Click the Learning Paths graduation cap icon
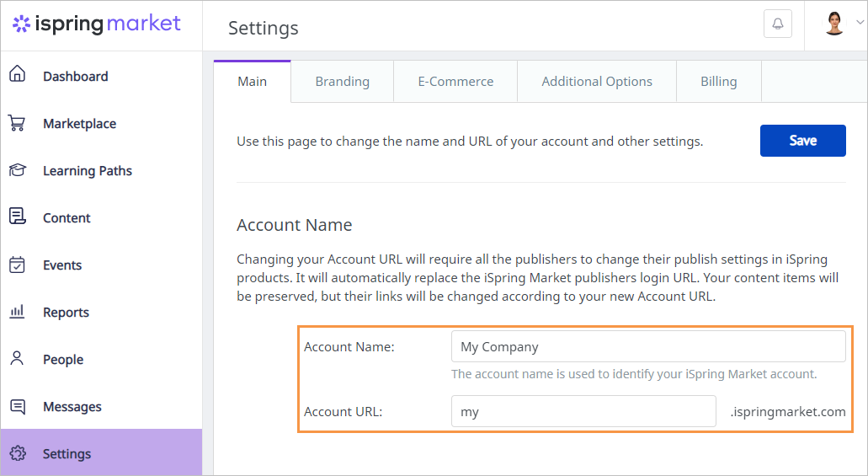868x476 pixels. 17,170
